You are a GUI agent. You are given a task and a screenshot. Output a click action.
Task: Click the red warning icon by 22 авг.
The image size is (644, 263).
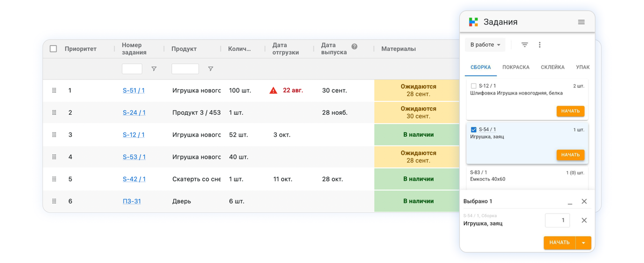click(273, 90)
